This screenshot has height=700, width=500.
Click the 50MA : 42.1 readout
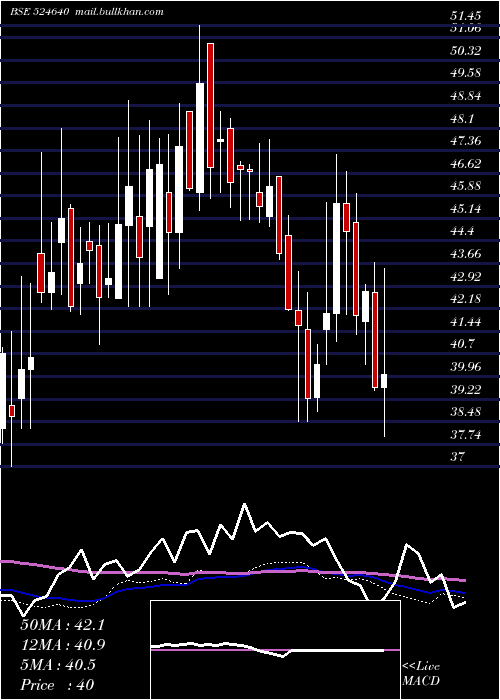click(62, 625)
